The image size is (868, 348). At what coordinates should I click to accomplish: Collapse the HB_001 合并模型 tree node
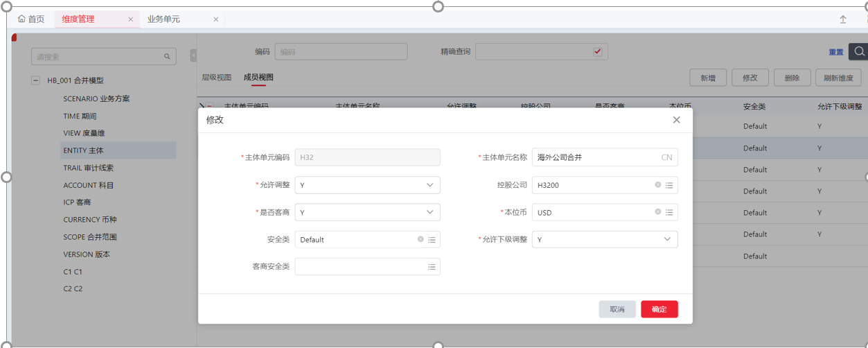[x=35, y=80]
